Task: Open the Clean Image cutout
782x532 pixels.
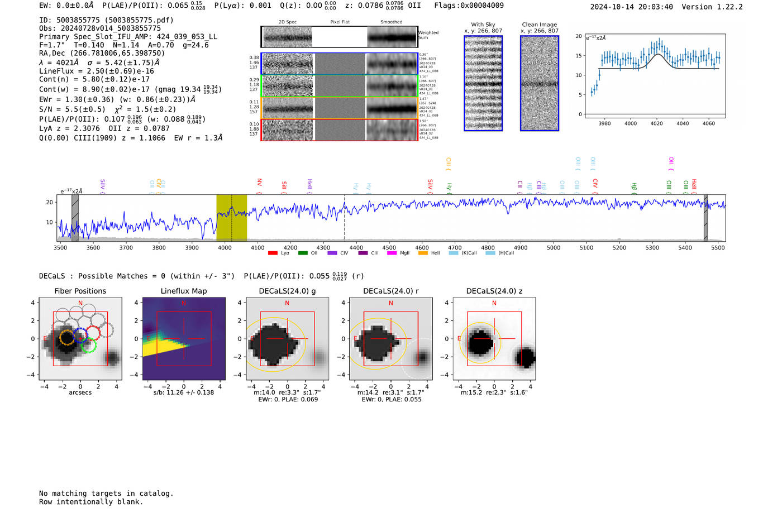Action: pos(540,83)
